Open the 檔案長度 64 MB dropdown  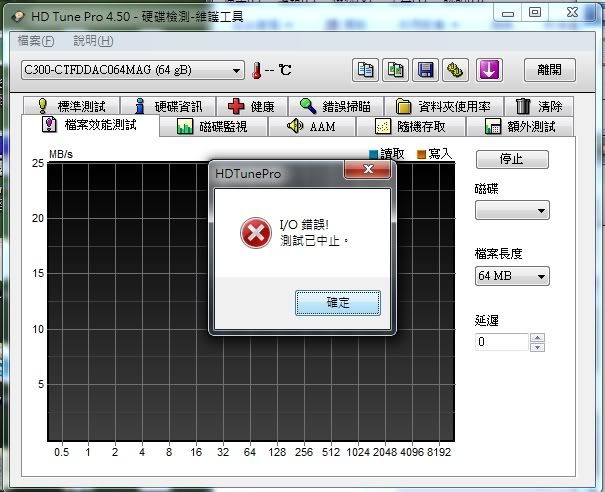(x=512, y=276)
